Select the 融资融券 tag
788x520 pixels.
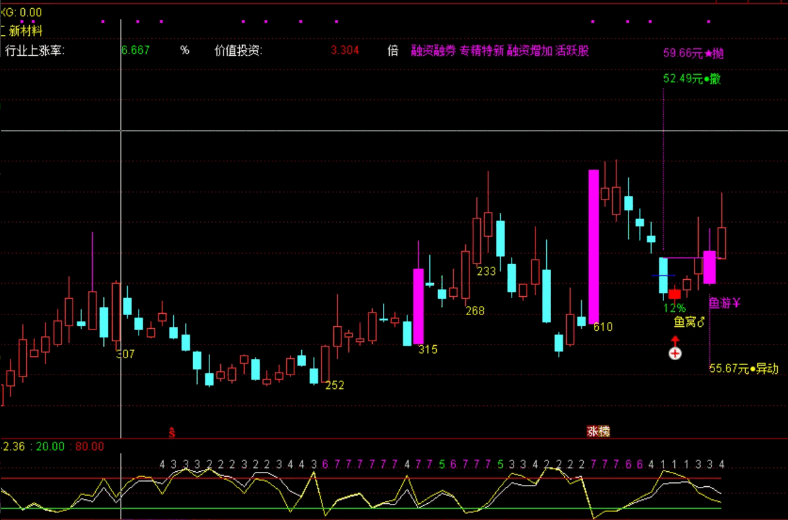pos(433,50)
